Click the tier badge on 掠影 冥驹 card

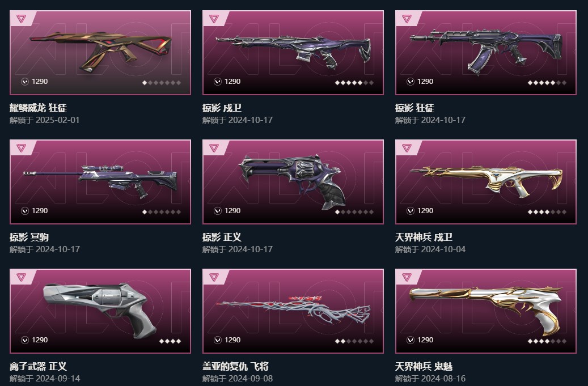coord(22,147)
